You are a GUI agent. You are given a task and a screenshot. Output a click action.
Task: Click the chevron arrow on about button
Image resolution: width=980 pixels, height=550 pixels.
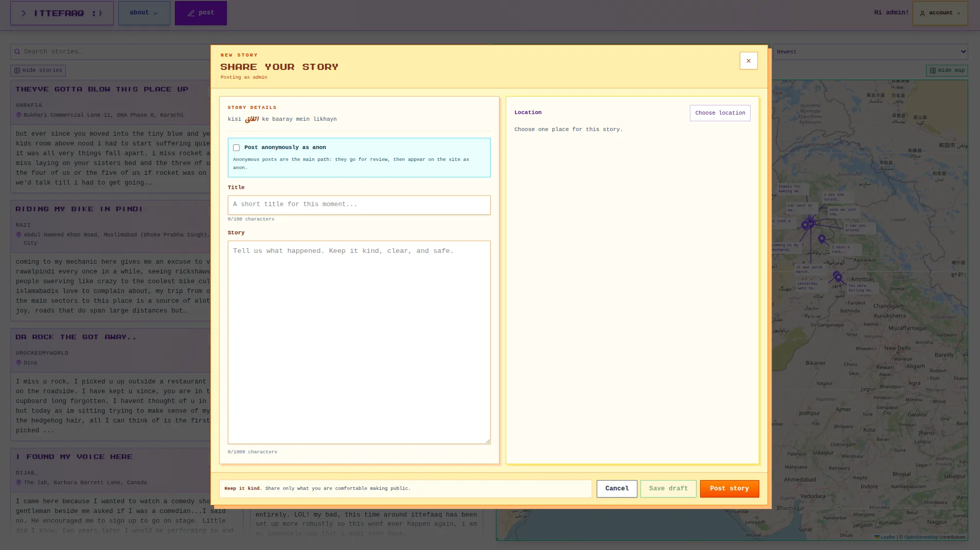click(x=155, y=13)
